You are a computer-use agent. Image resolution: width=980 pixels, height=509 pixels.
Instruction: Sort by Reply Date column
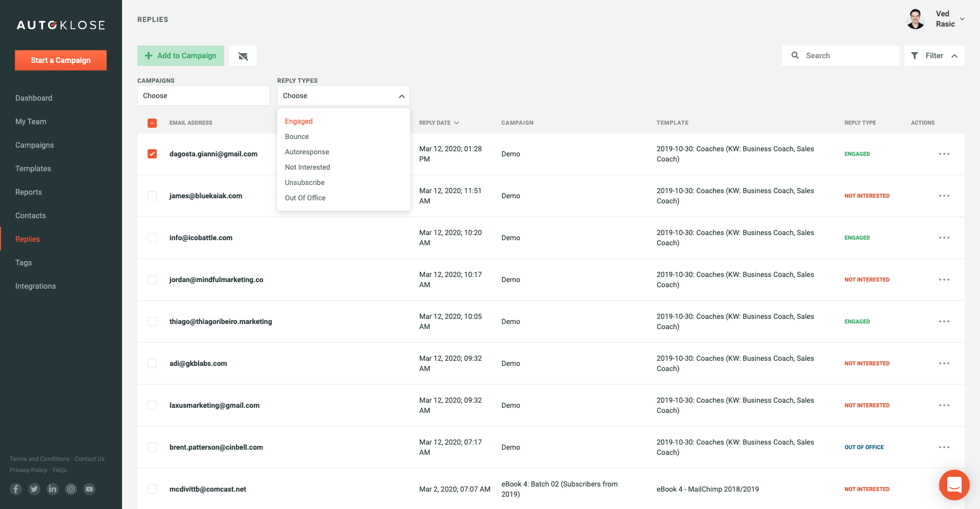pos(439,123)
